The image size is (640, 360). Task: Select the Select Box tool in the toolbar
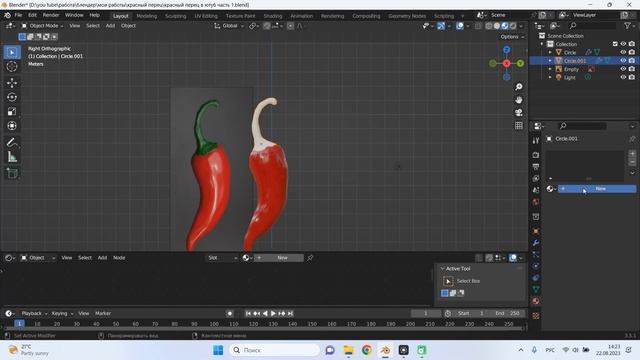click(x=12, y=52)
